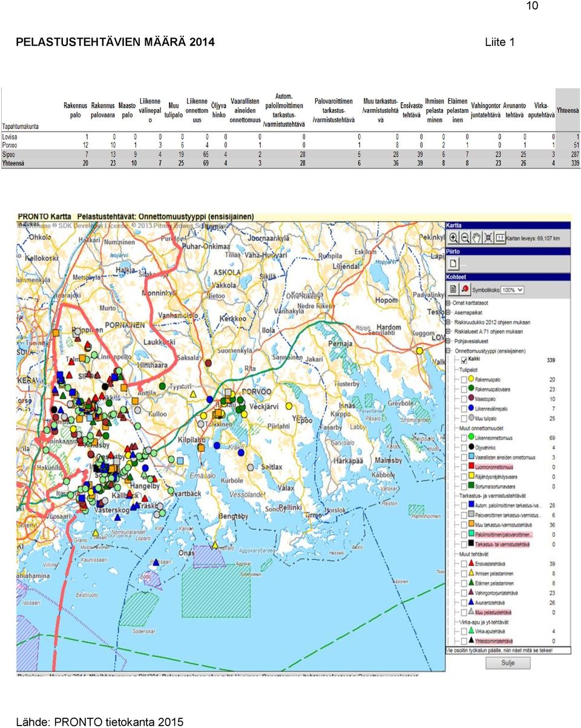The height and width of the screenshot is (728, 581).
Task: Select the Kartta panel header
Action: (508, 225)
